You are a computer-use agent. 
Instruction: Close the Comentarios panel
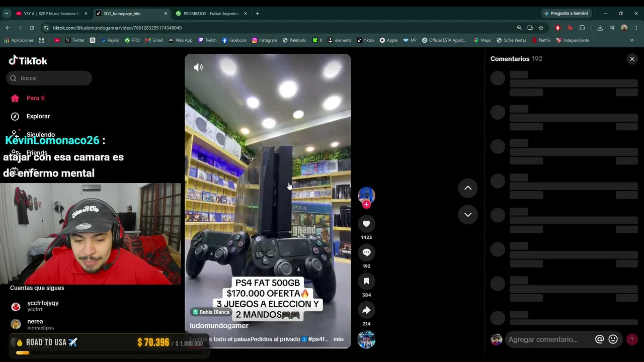[632, 59]
